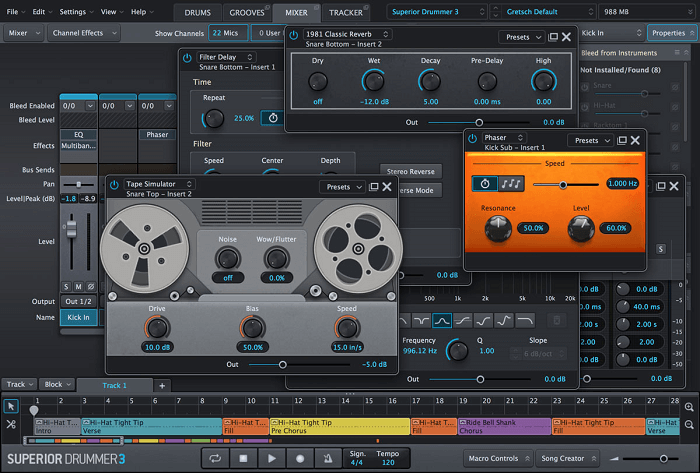Open Presets menu in Classic Reverb
Screen dimensions: 700x473
521,37
